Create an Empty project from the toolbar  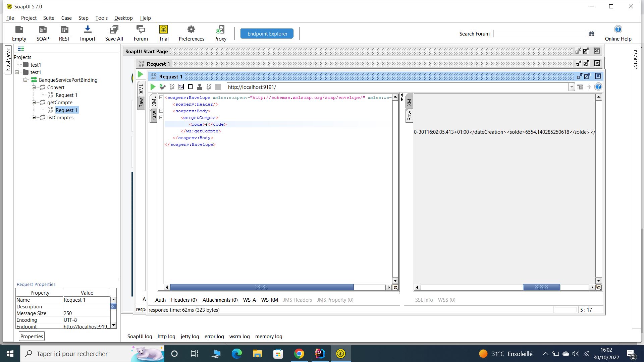(x=19, y=33)
